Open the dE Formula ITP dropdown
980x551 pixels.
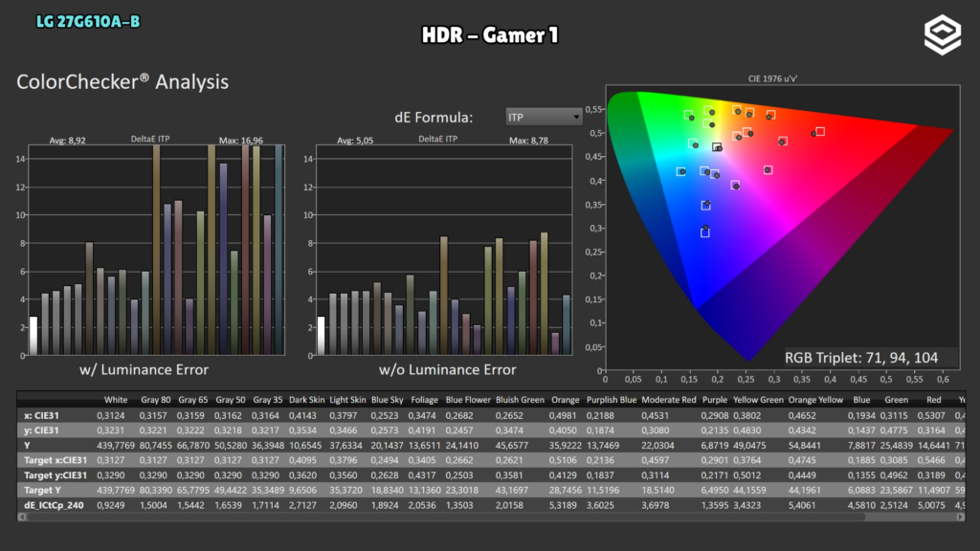pos(544,117)
